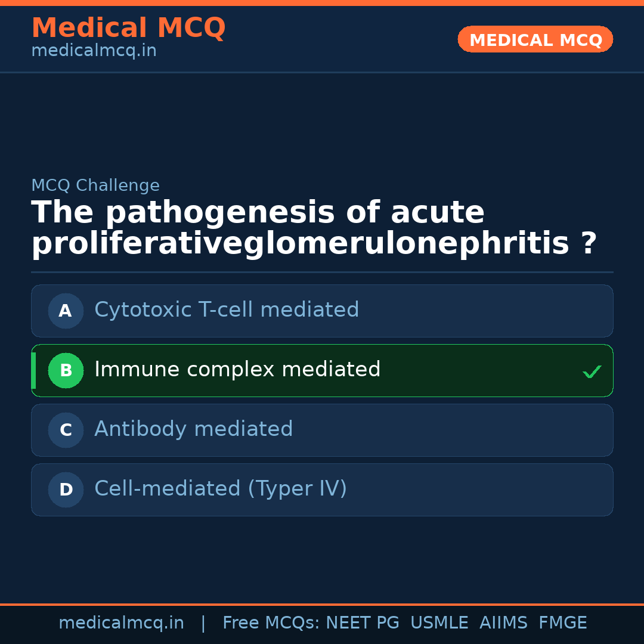The height and width of the screenshot is (644, 644).
Task: Open medicalmcq.in link in the header
Action: (x=94, y=51)
